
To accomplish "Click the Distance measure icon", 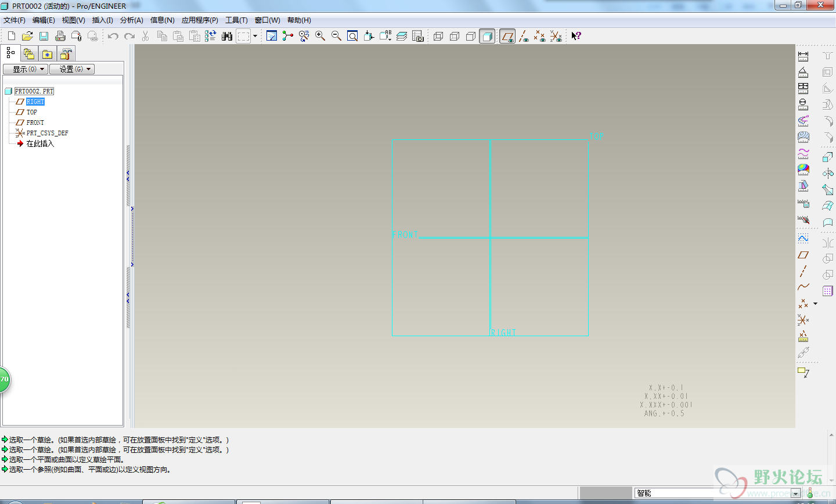I will [803, 56].
